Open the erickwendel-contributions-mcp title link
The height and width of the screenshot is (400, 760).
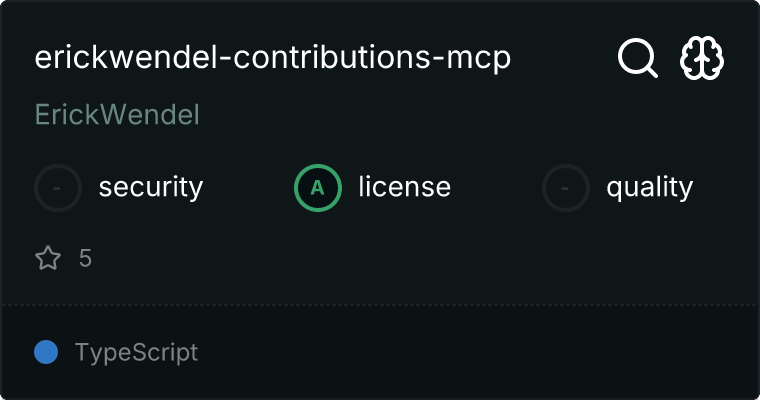(273, 58)
